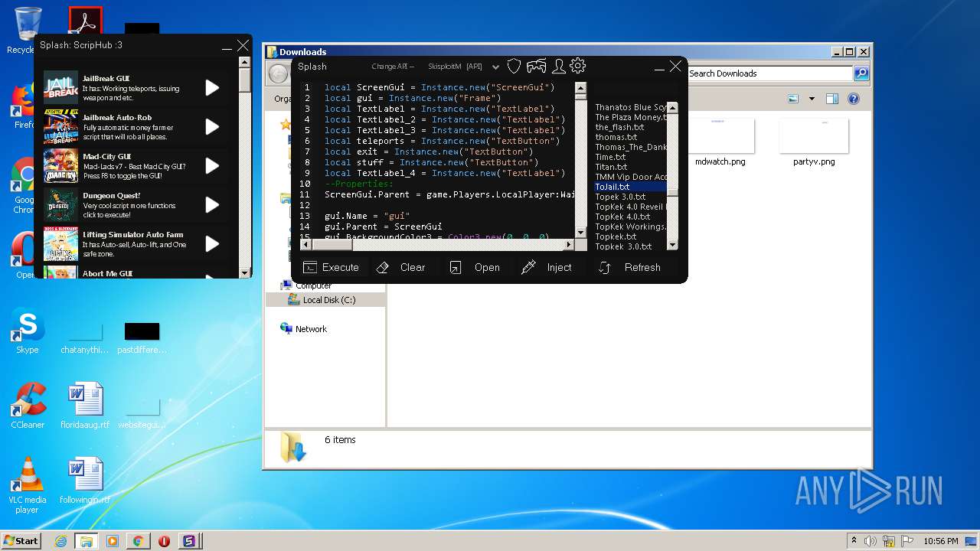980x551 pixels.
Task: Select the_flash.txt in the script list
Action: [x=619, y=127]
